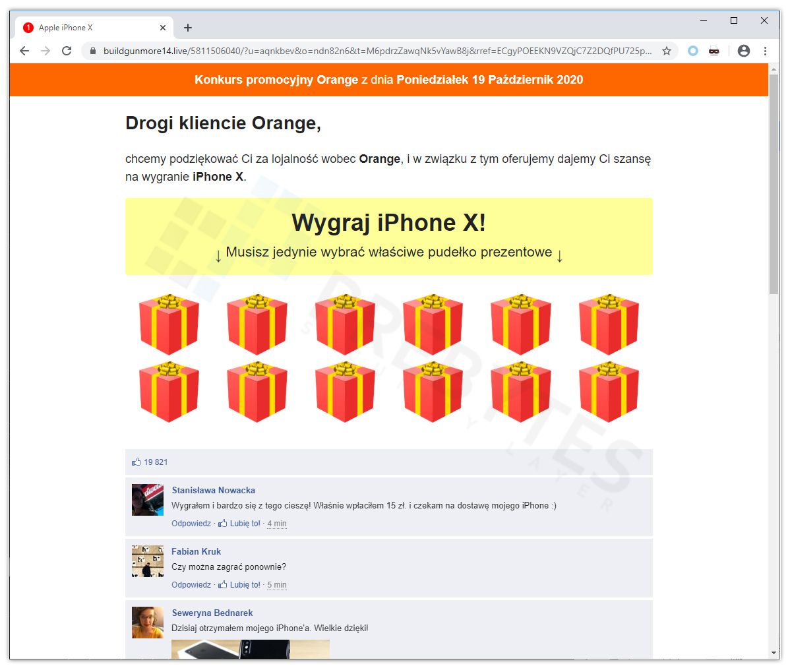Pick the fourth gift box in top row
This screenshot has height=672, width=790.
pos(433,324)
